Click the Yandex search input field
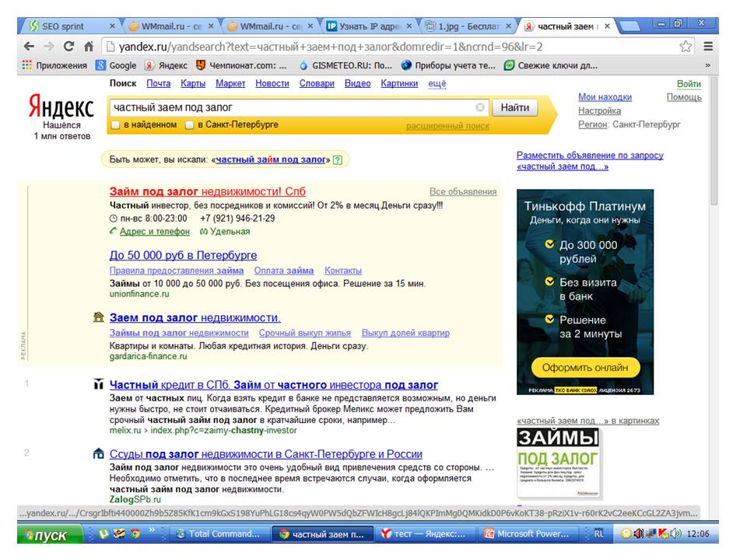The width and height of the screenshot is (747, 560). coord(299,107)
